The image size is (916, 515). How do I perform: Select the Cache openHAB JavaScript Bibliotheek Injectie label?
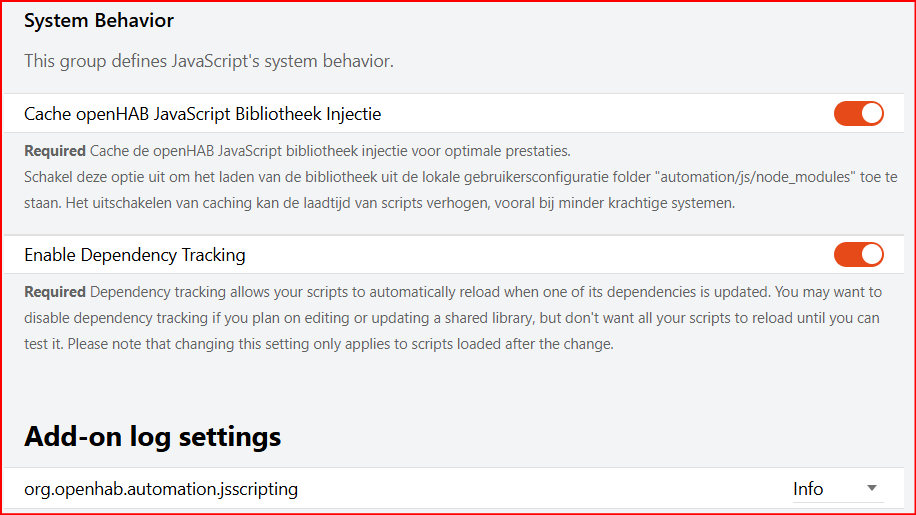[x=202, y=114]
